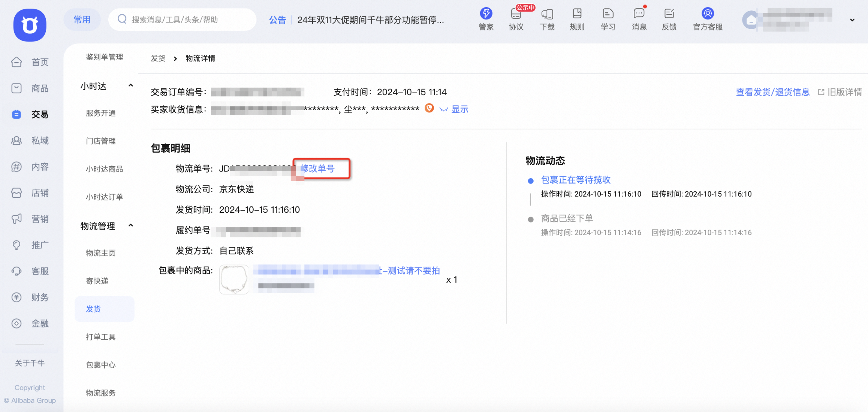Select the 常用 tab
The image size is (868, 412).
coord(82,19)
